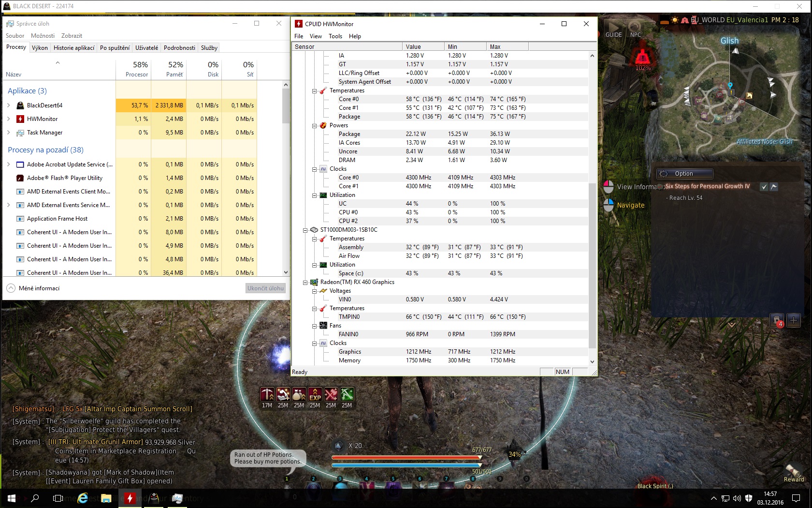Open HWMonitor Help menu
The height and width of the screenshot is (508, 812).
click(x=355, y=36)
